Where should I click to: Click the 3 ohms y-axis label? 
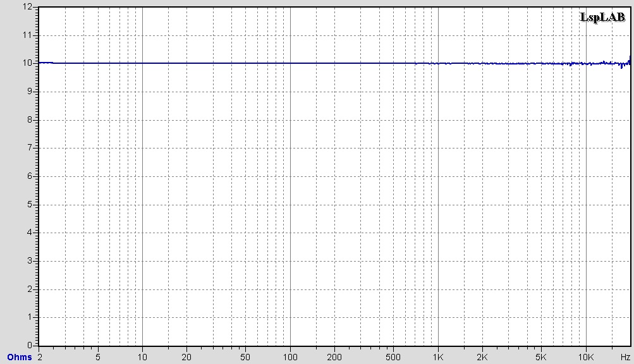pyautogui.click(x=30, y=261)
